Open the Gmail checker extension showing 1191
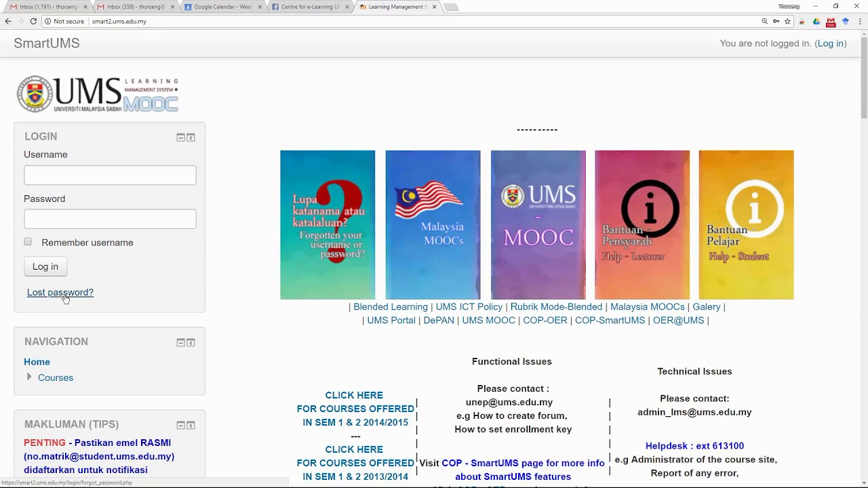This screenshot has height=488, width=868. coord(831,22)
